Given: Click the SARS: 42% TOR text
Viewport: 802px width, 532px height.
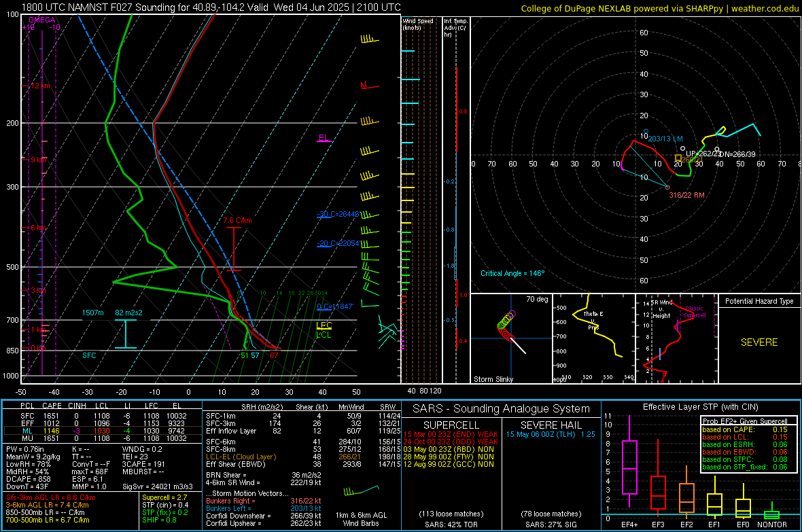Looking at the screenshot, I should [x=451, y=525].
